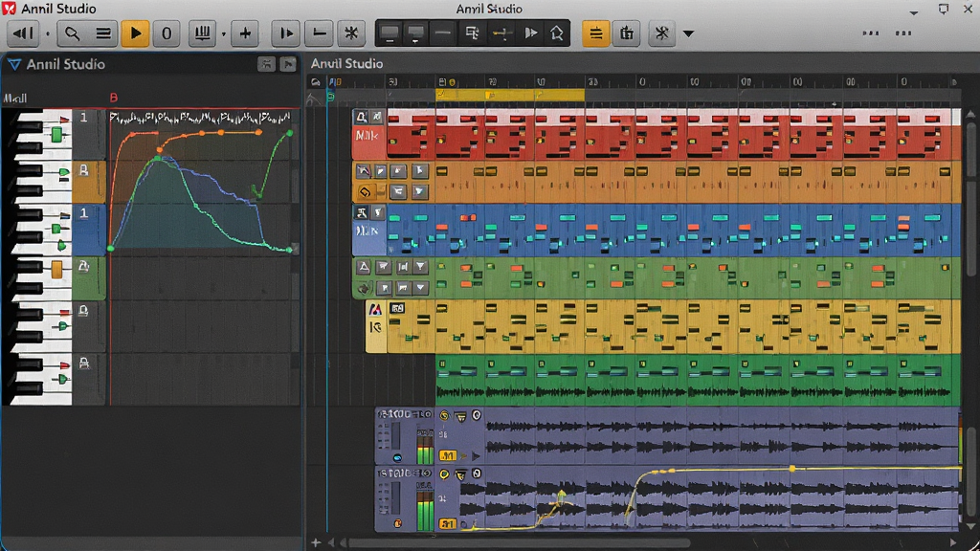Open the three-line list menu icon
Image resolution: width=980 pixels, height=551 pixels.
click(x=103, y=33)
